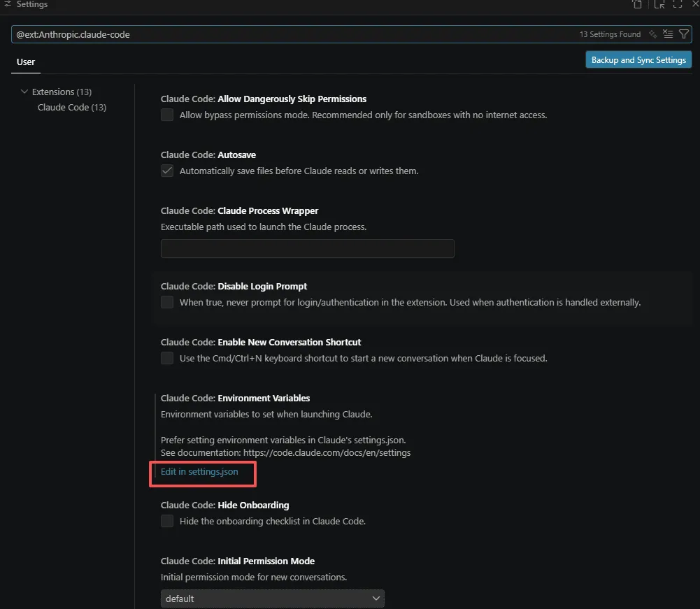Click the "Enable New Conversation Shortcut" heading
The height and width of the screenshot is (609, 700).
(290, 343)
